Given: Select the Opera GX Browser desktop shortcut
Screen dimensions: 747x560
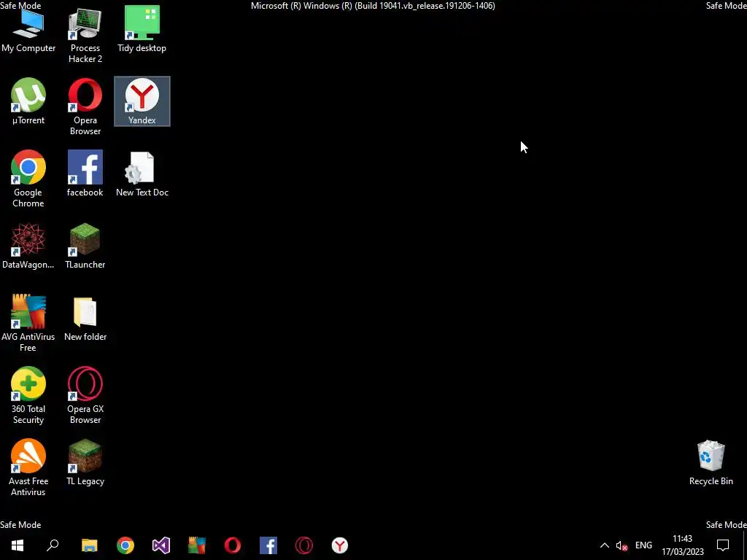Looking at the screenshot, I should (x=85, y=395).
